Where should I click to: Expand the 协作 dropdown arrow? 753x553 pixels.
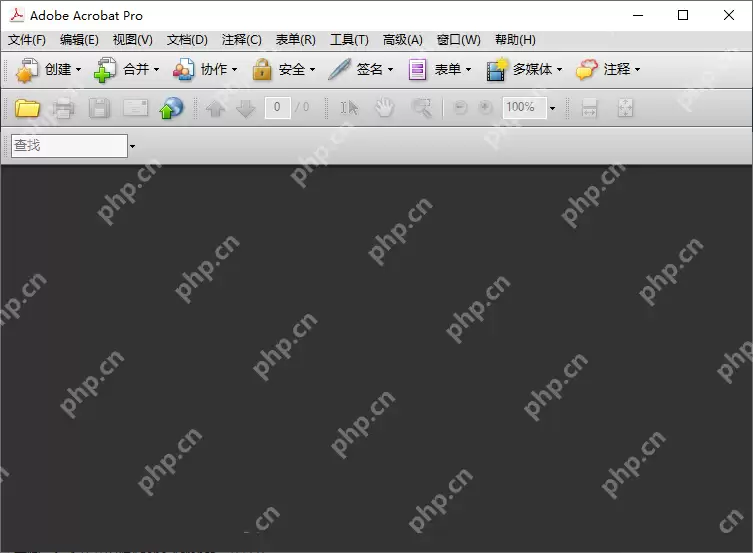pyautogui.click(x=234, y=70)
